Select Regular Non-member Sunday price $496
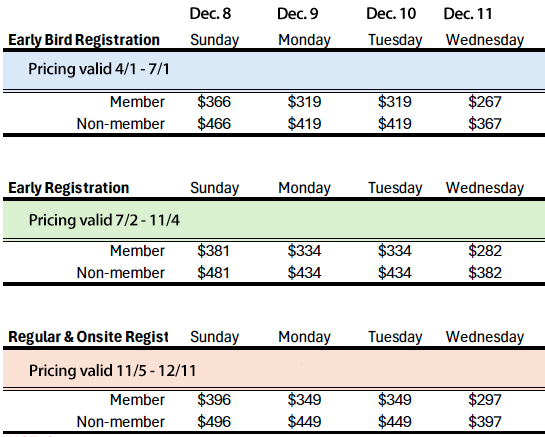The image size is (545, 437). coord(214,422)
